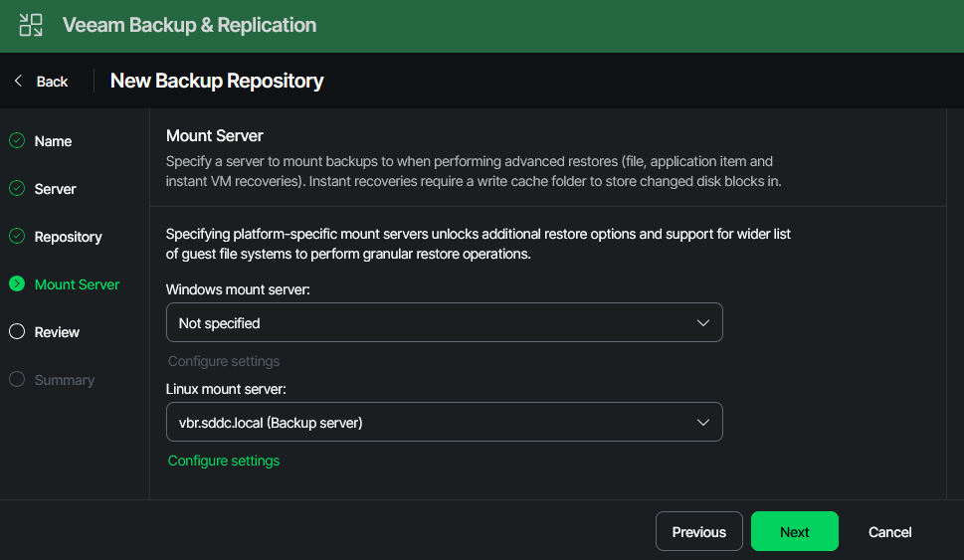Click the Server step checkmark icon
Viewport: 964px width, 560px height.
17,189
